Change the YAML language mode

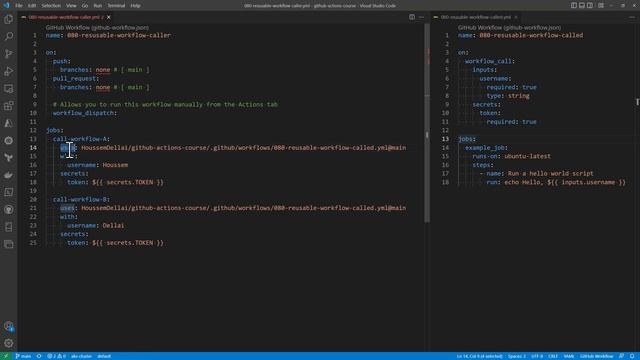point(569,356)
